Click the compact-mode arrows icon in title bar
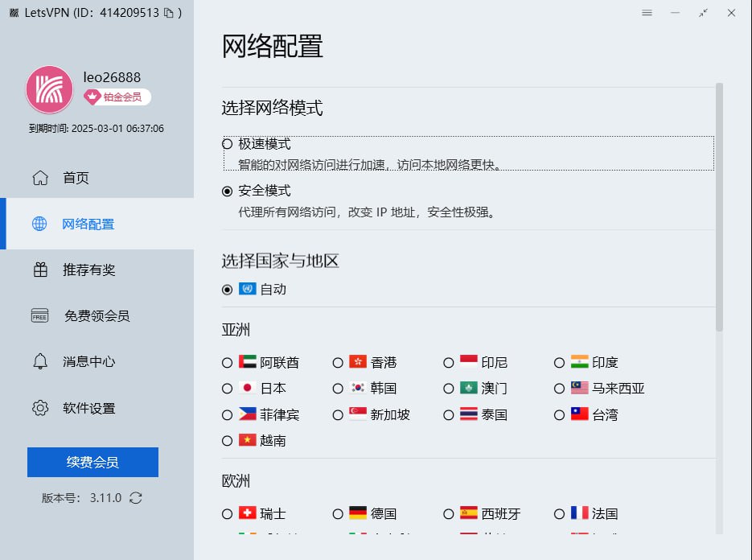This screenshot has width=752, height=560. (703, 13)
